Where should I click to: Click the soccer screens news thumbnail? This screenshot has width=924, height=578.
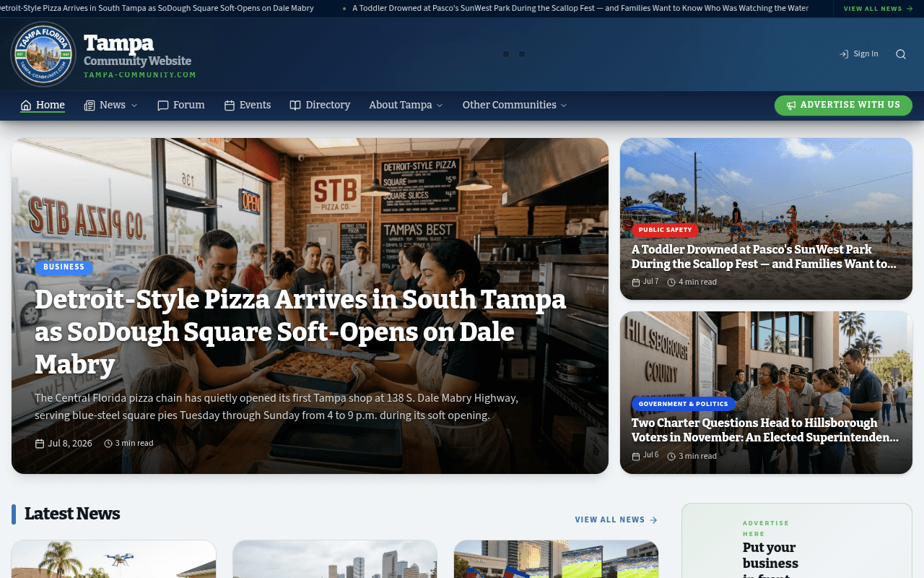click(x=556, y=559)
